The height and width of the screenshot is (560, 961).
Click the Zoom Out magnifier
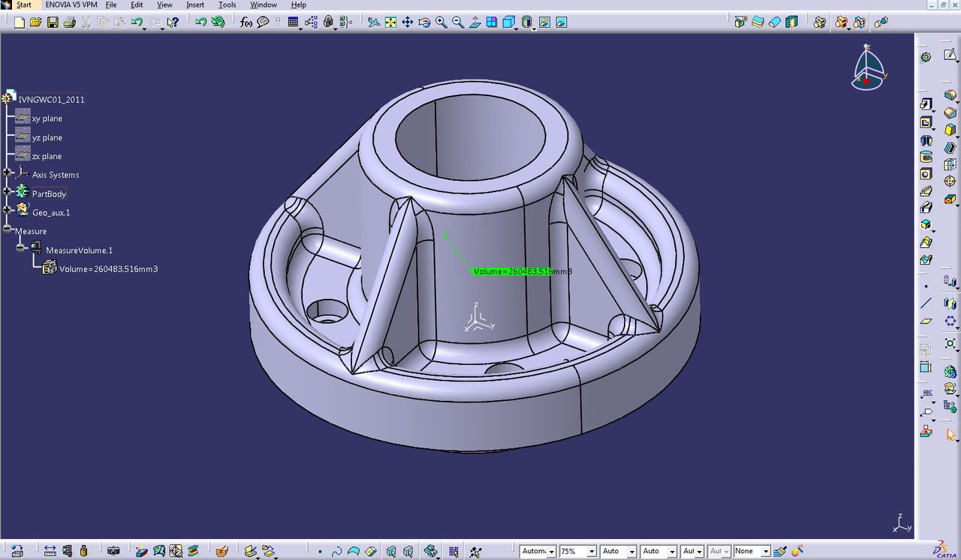[458, 23]
